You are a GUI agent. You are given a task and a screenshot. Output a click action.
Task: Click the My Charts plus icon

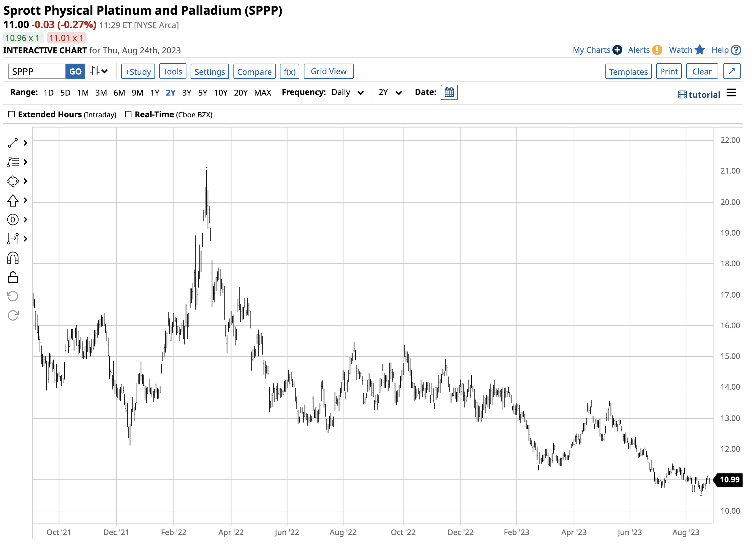(618, 50)
